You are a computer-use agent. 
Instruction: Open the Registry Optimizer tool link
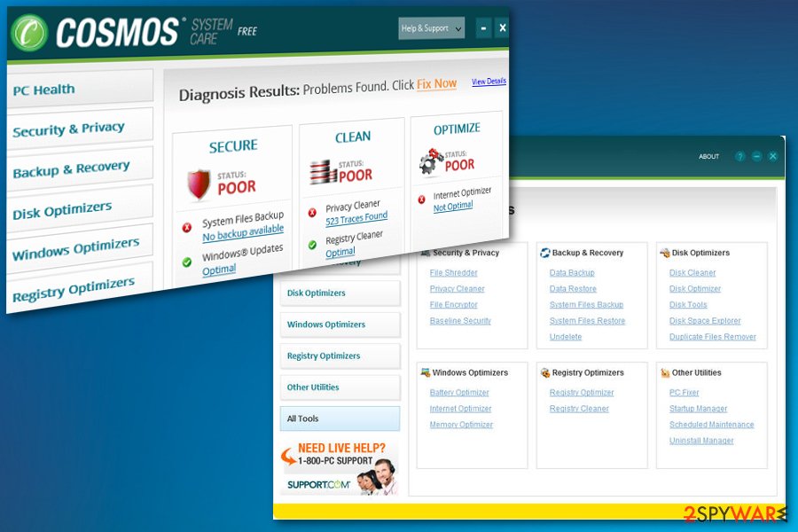coord(582,393)
